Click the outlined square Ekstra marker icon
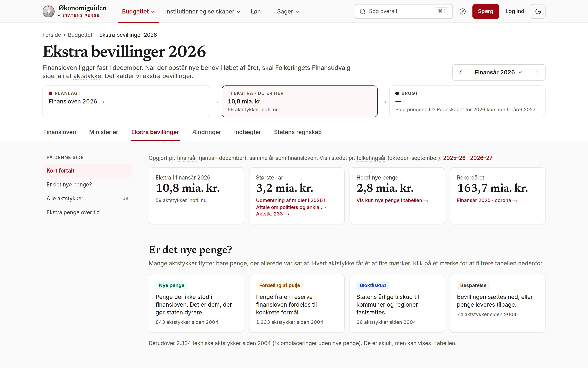Screen dimensions: 588x368 point(230,93)
